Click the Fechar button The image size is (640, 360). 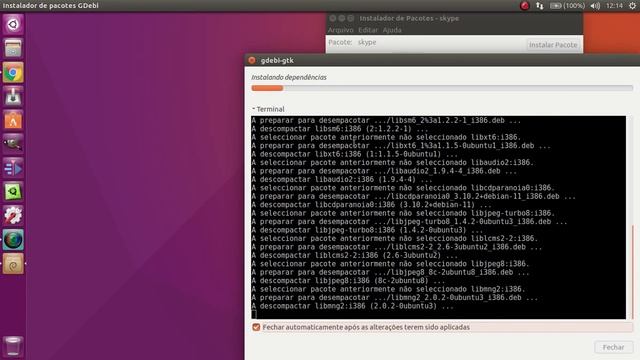(613, 347)
